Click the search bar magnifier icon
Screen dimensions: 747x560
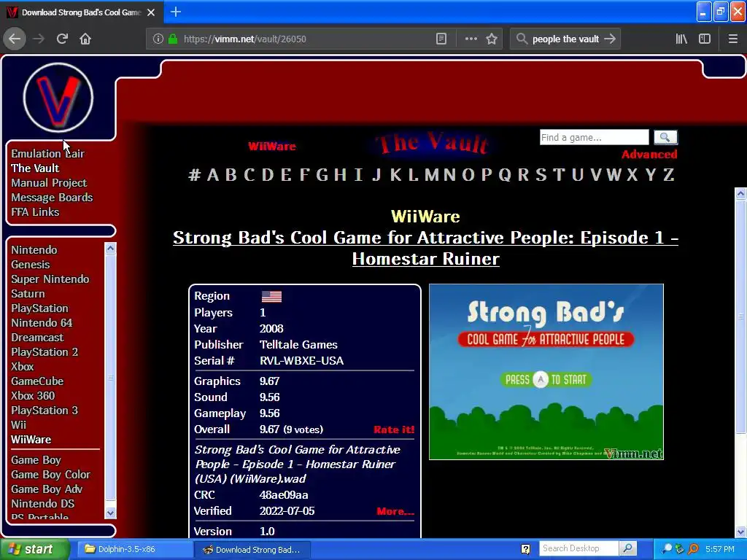coord(522,39)
